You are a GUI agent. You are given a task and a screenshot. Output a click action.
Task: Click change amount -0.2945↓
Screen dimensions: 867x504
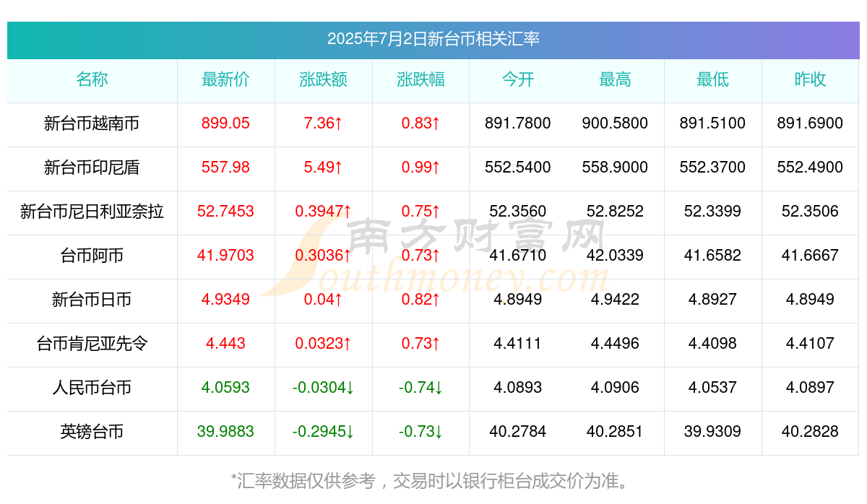[323, 432]
